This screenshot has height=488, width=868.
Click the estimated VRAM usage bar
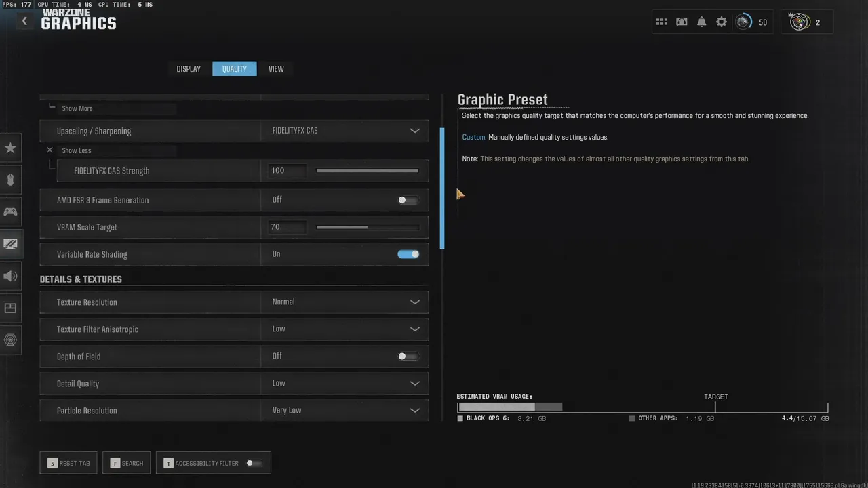click(642, 407)
